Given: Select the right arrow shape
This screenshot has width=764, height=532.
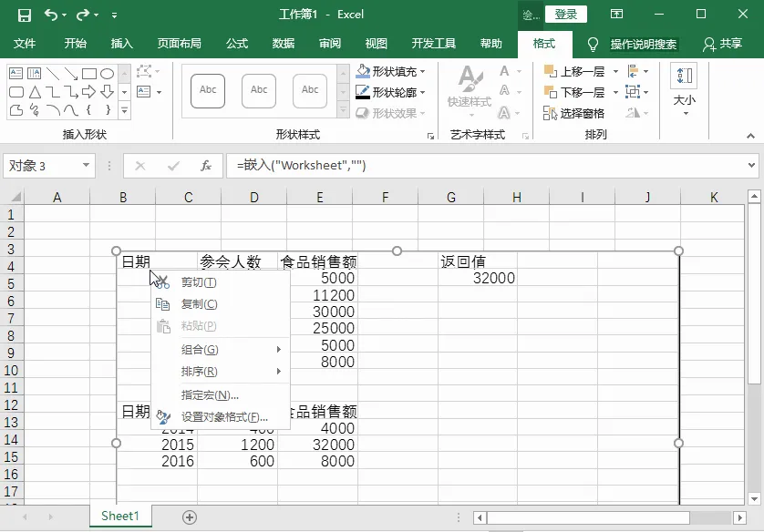Looking at the screenshot, I should 88,92.
